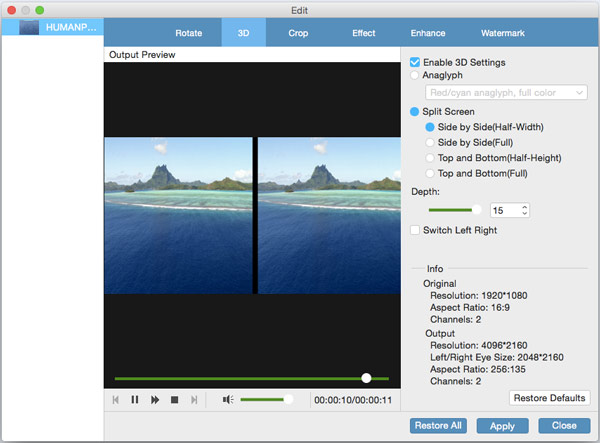Mute audio with the speaker icon
This screenshot has width=600, height=443.
[228, 400]
